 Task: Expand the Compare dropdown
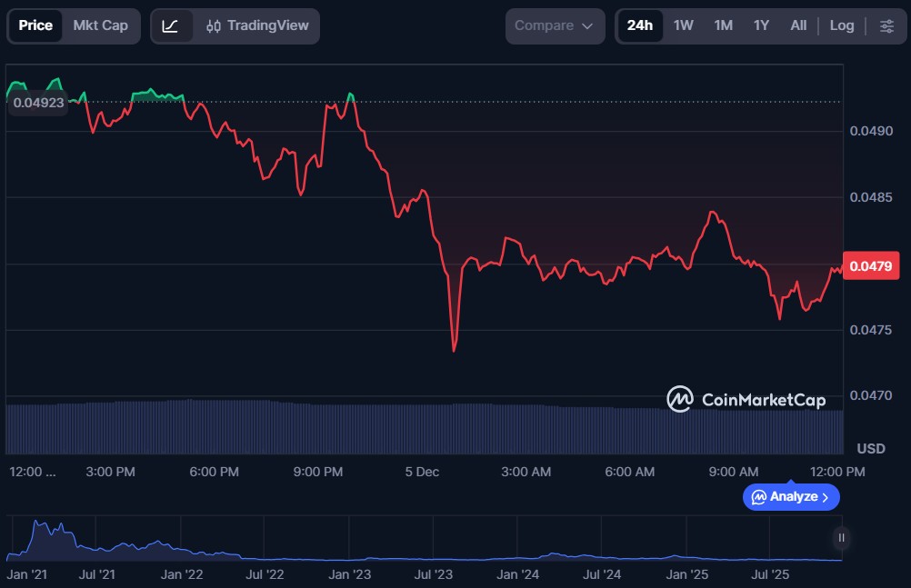click(555, 25)
